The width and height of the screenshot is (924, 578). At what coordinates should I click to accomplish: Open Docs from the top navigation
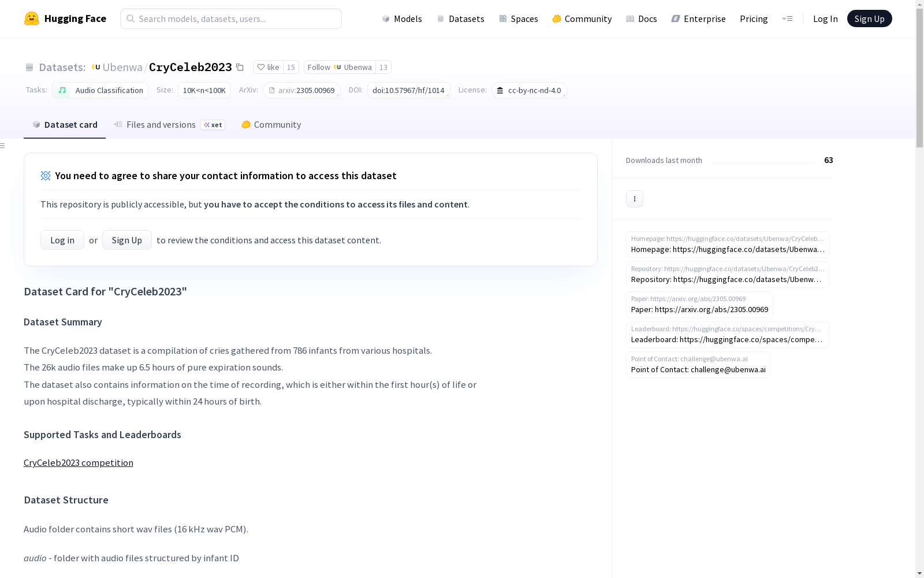(642, 18)
